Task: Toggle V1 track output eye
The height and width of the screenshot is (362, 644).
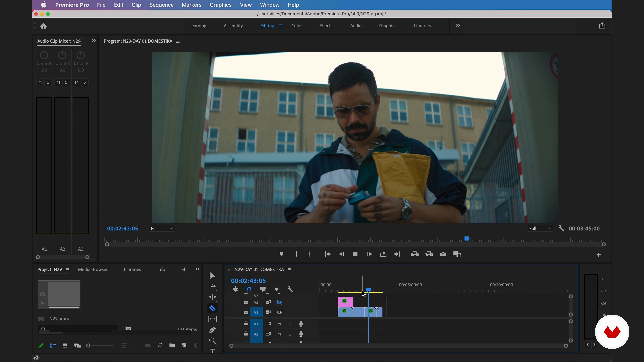Action: pos(279,312)
